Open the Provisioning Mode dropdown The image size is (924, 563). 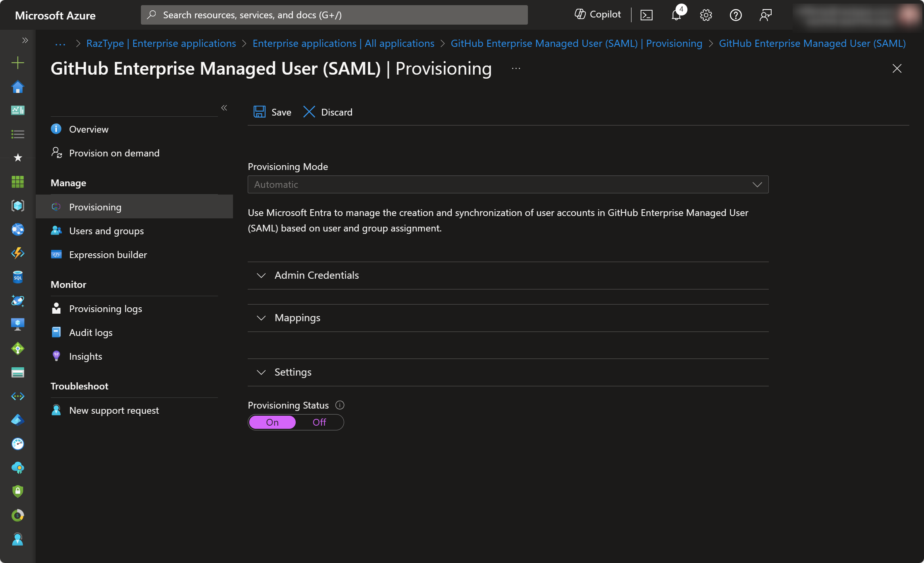(508, 185)
